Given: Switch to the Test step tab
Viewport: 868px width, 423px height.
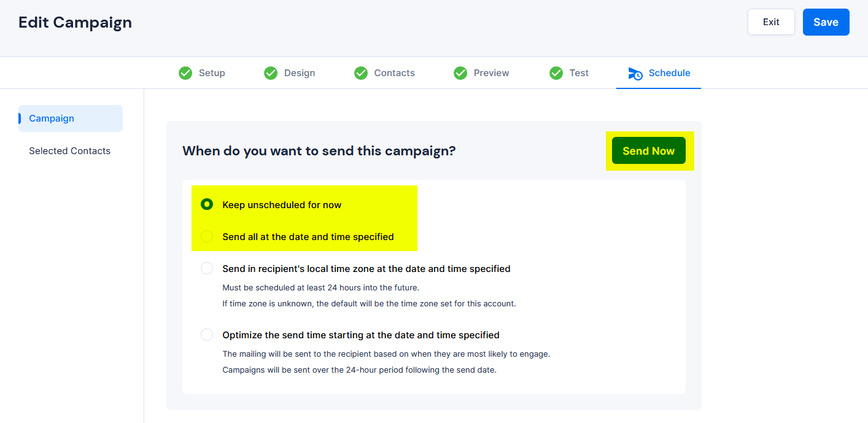Looking at the screenshot, I should pos(569,73).
